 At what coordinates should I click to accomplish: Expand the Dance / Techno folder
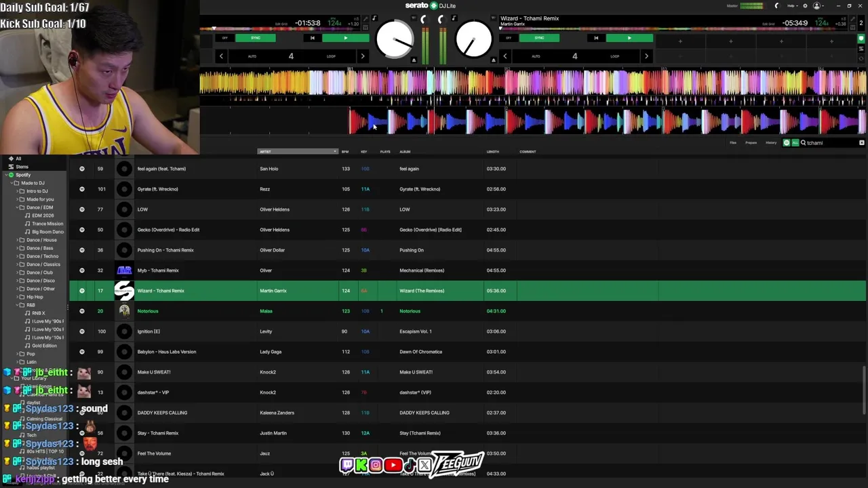pos(17,256)
